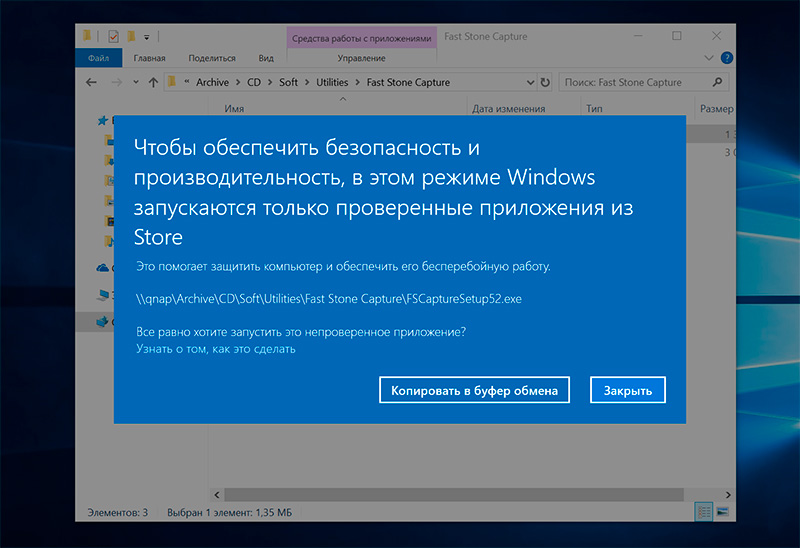The image size is (800, 548).
Task: Switch to details view layout icon
Action: [x=703, y=511]
